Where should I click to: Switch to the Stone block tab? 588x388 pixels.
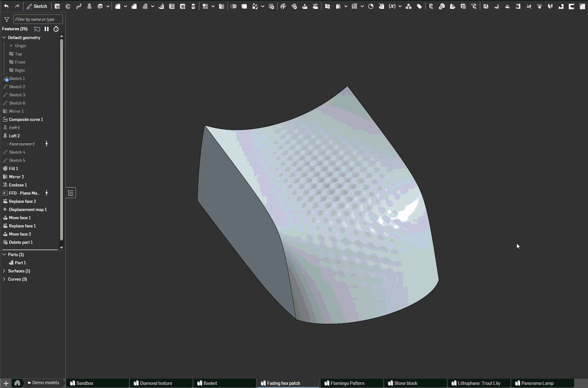[416, 383]
